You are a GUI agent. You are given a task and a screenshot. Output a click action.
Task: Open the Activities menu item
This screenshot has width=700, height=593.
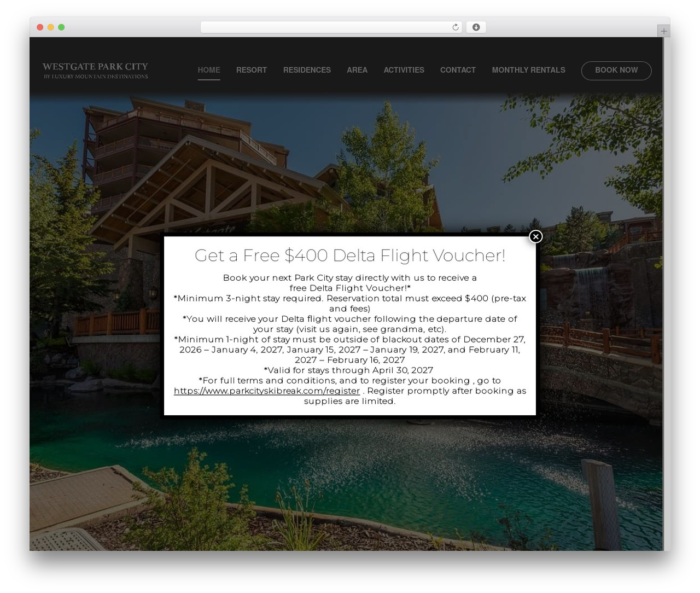pos(404,70)
